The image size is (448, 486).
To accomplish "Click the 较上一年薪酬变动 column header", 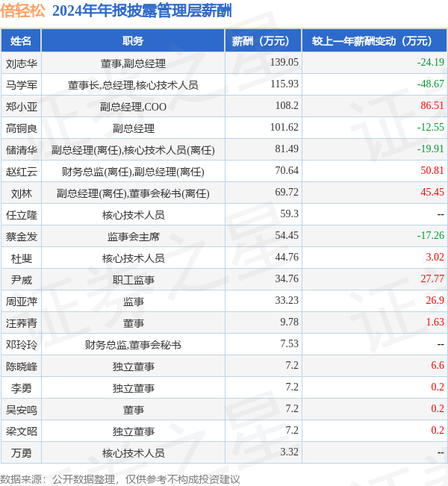I will [374, 40].
